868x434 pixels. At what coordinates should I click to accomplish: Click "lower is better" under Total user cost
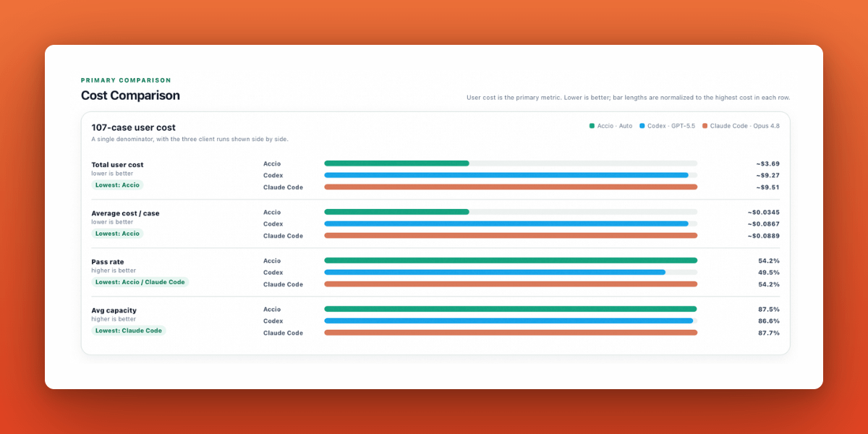point(112,174)
